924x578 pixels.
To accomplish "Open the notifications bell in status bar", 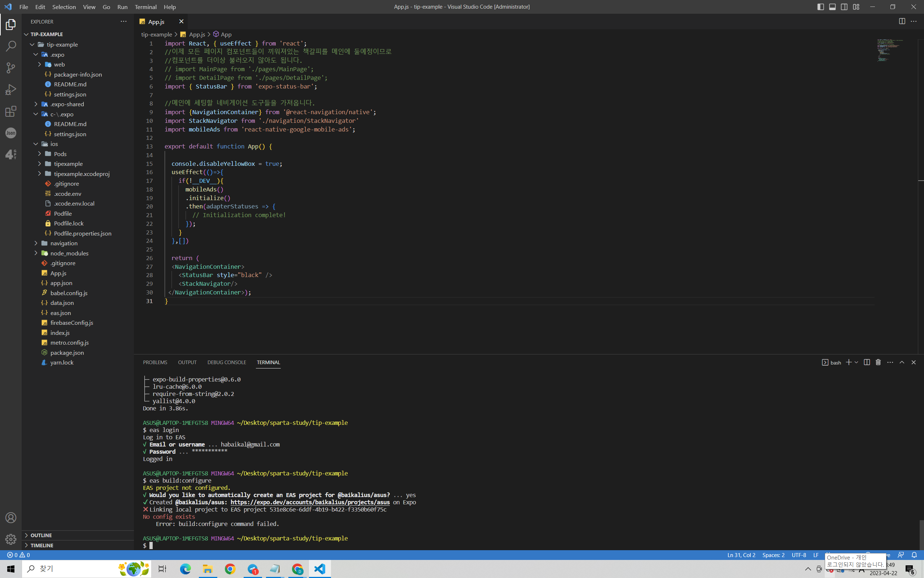I will [x=914, y=555].
